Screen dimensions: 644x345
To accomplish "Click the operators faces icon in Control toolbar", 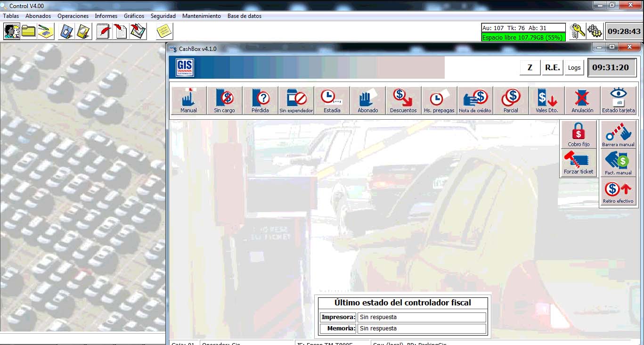I will pos(12,32).
